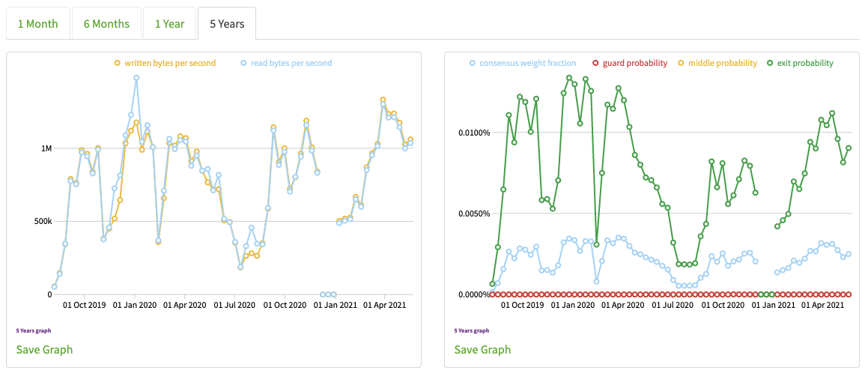Click Save Graph under bandwidth chart
This screenshot has width=868, height=376.
(x=44, y=350)
